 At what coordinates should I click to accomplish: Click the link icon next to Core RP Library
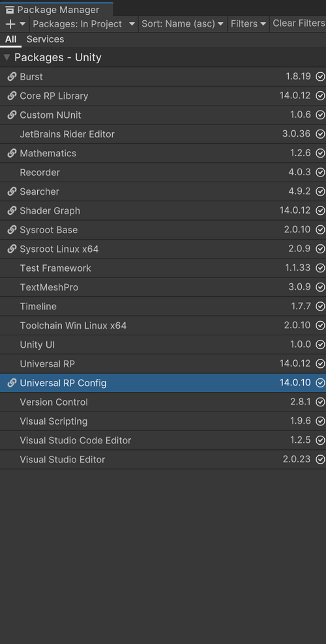coord(12,96)
